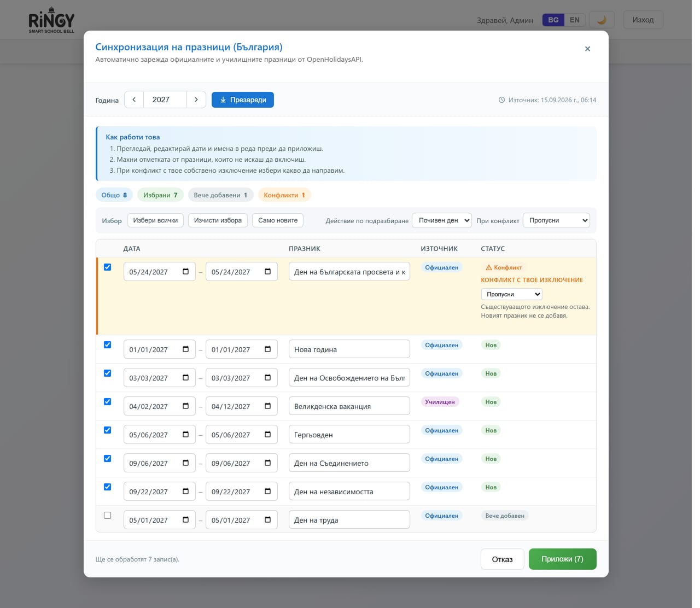The width and height of the screenshot is (700, 608).
Task: Open calendar picker for Гергьовден start date
Action: 186,435
